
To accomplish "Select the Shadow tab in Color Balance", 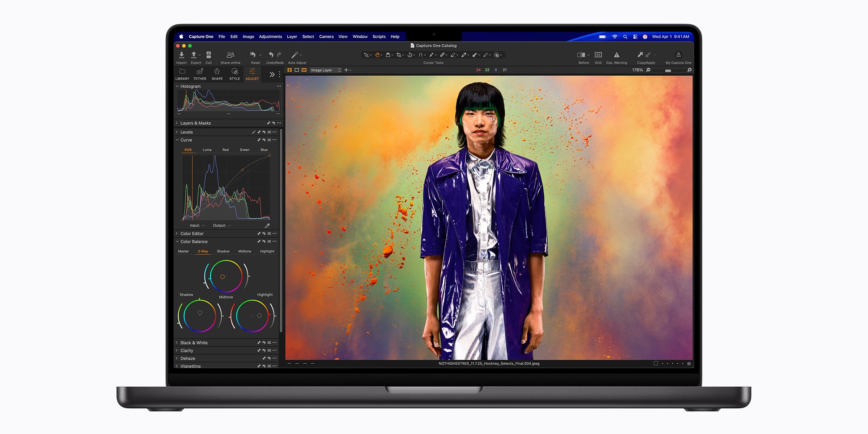I will 223,251.
